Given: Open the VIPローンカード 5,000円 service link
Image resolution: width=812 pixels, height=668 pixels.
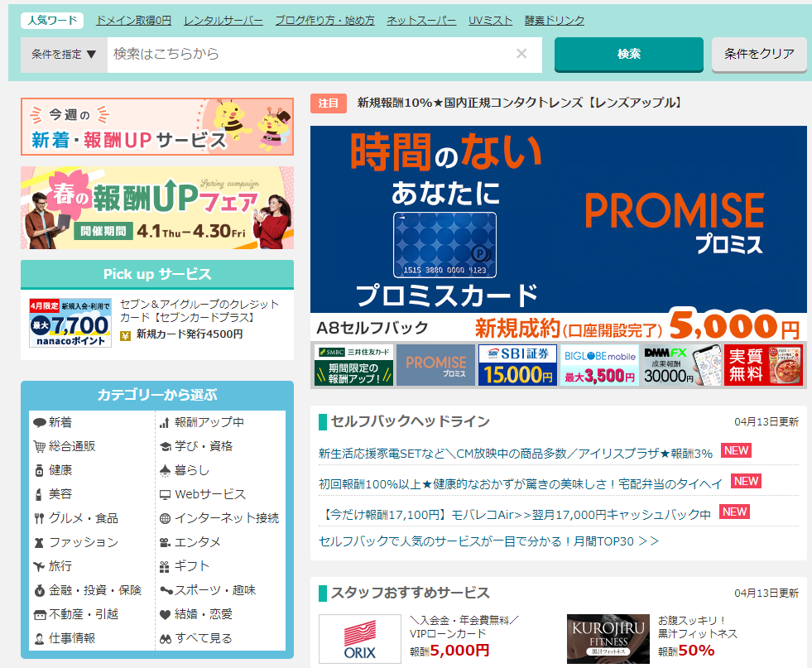Looking at the screenshot, I should coord(464,636).
